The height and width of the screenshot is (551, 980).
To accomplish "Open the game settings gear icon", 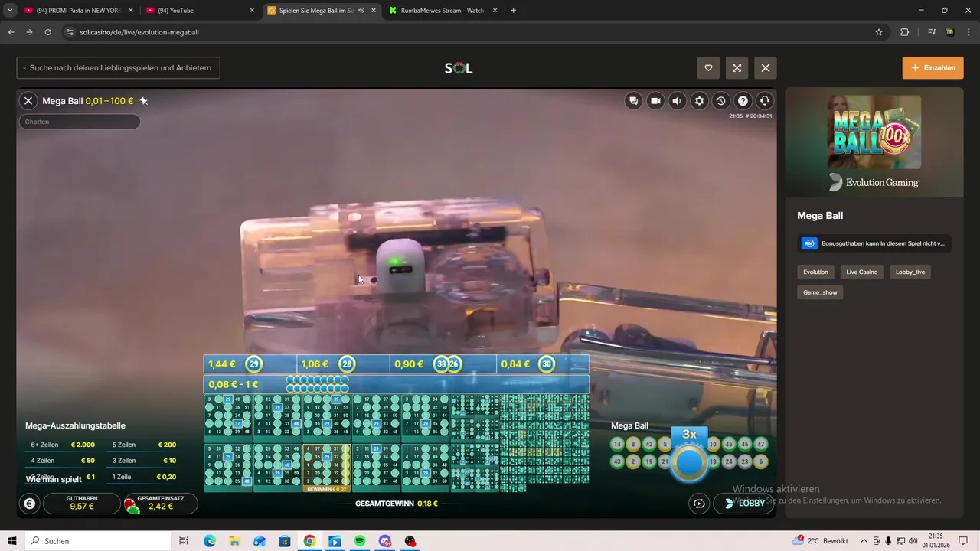I will point(699,100).
